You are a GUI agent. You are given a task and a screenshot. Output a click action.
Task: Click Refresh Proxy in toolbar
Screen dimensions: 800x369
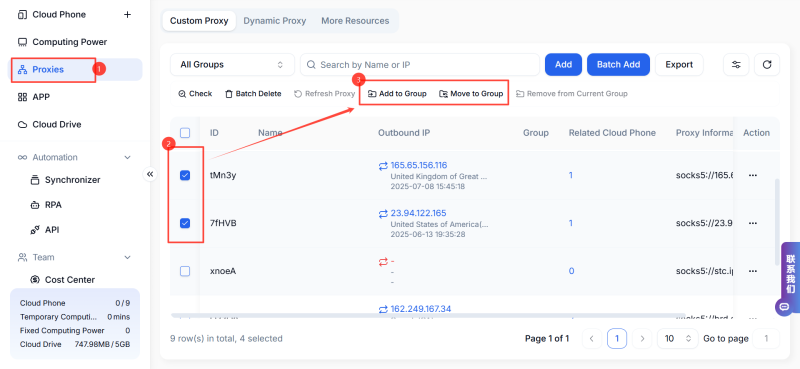coord(324,94)
